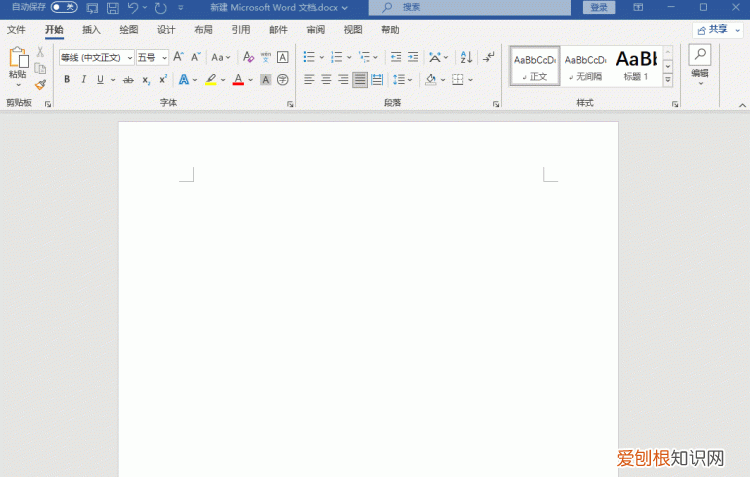Image resolution: width=750 pixels, height=477 pixels.
Task: Apply red font color
Action: [238, 79]
